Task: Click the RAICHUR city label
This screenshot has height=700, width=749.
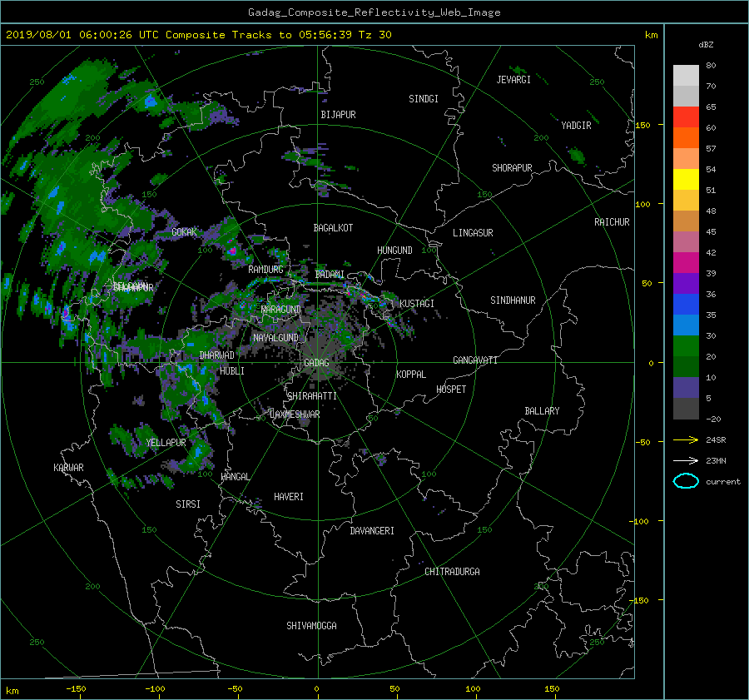Action: [x=612, y=222]
